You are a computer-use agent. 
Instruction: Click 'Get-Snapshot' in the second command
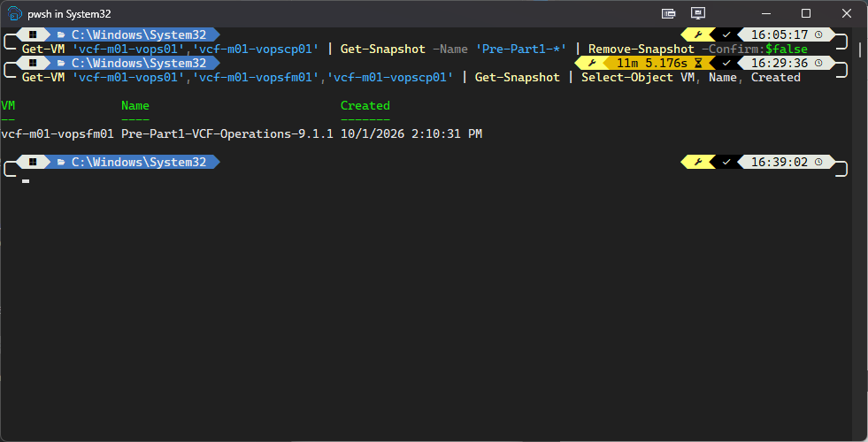click(x=518, y=78)
